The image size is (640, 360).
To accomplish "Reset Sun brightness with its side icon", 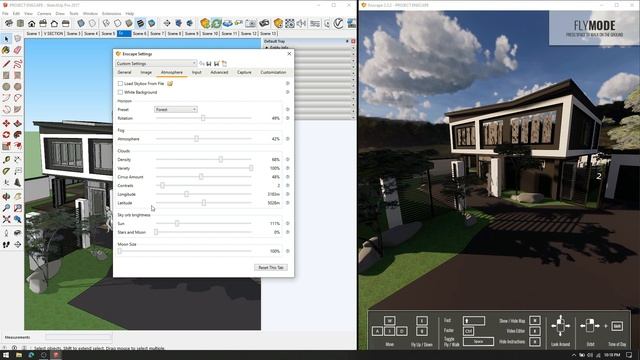I will tap(288, 224).
